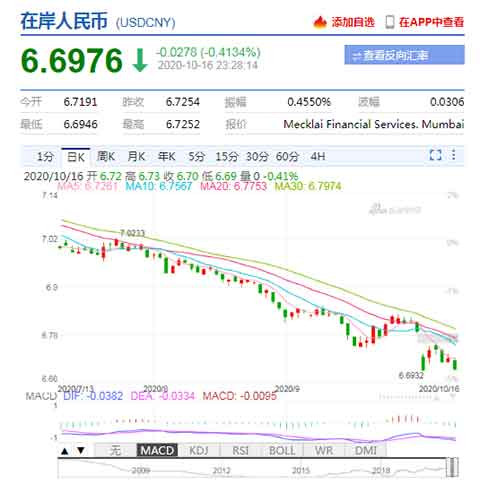The height and width of the screenshot is (484, 480).
Task: Switch to the 60分 chart tab
Action: (x=287, y=156)
